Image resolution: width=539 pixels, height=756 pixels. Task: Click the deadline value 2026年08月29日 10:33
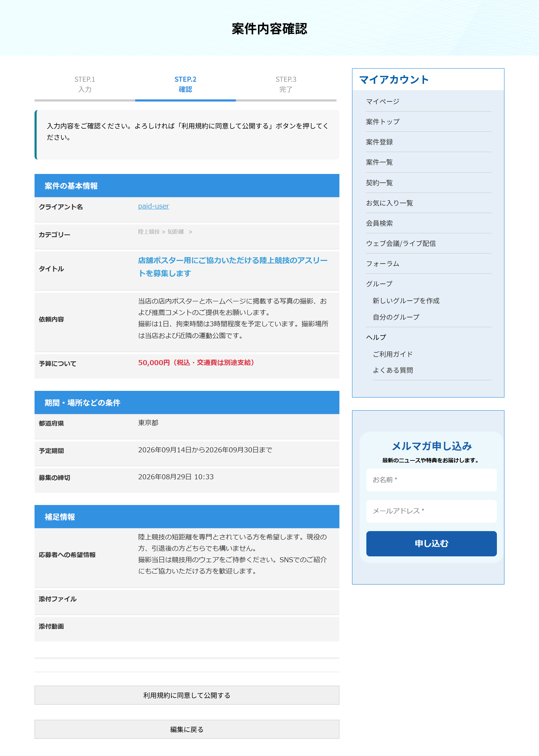176,477
